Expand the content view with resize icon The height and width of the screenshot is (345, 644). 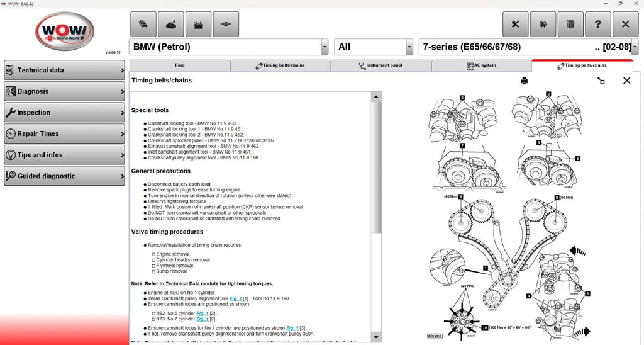coord(601,81)
